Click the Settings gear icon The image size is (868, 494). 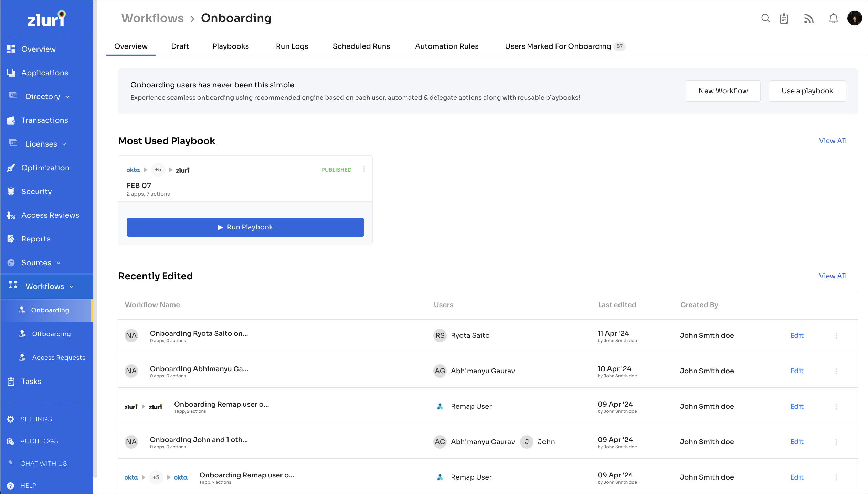pyautogui.click(x=11, y=419)
